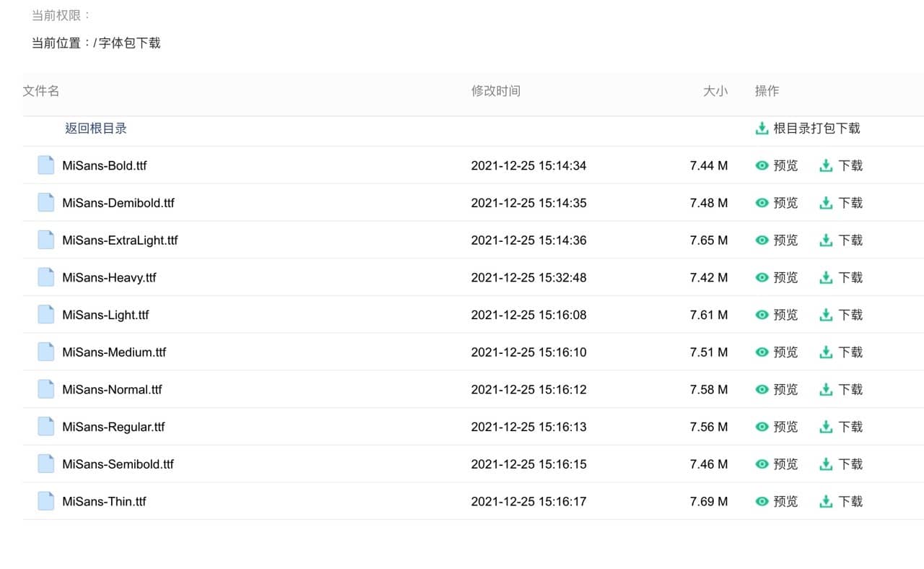
Task: Click the 操作 column header
Action: 767,91
